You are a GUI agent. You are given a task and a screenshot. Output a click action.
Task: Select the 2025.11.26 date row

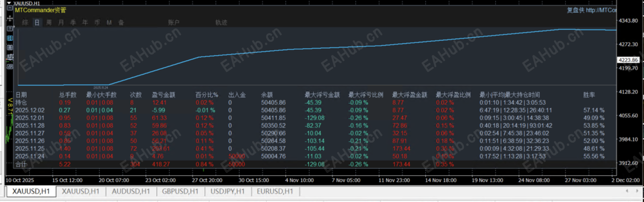[30, 141]
